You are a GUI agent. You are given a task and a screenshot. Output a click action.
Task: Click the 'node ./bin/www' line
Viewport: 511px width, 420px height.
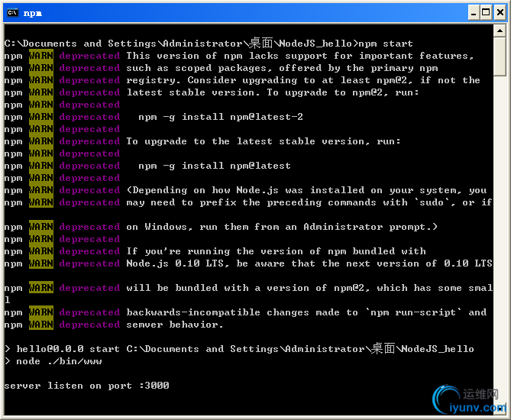[x=53, y=361]
